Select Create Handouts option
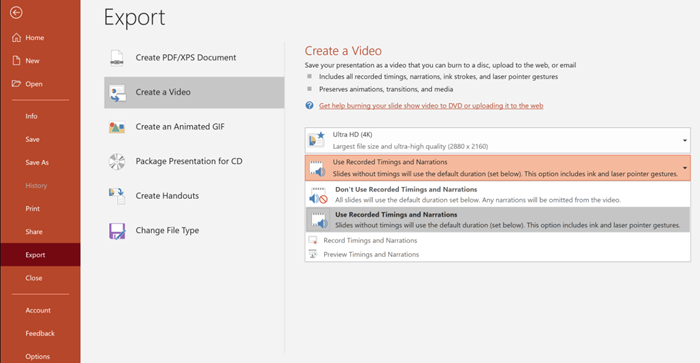 tap(194, 196)
